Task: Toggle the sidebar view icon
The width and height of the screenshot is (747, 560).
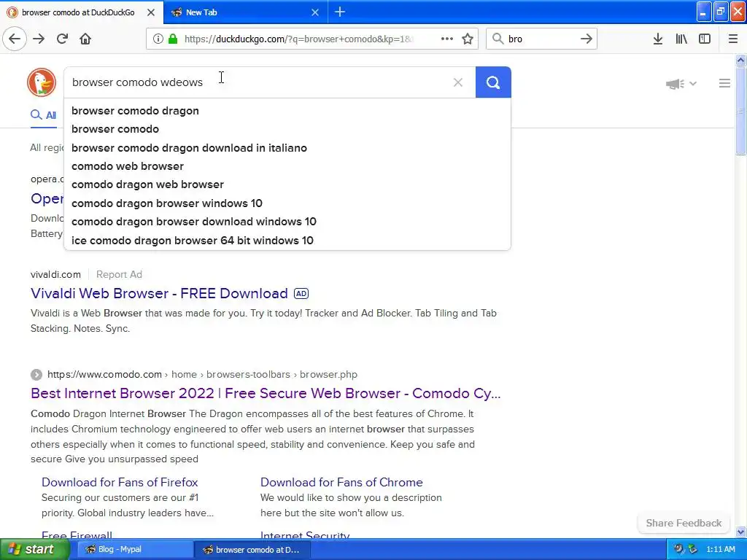Action: tap(705, 39)
